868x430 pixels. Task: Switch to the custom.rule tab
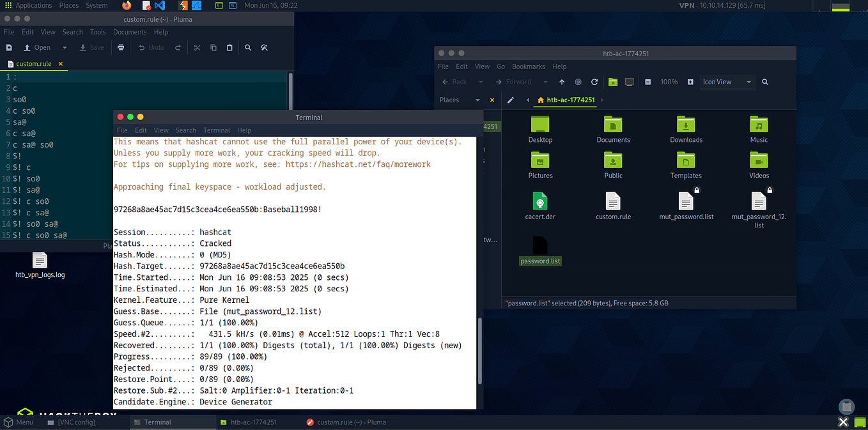pyautogui.click(x=33, y=63)
